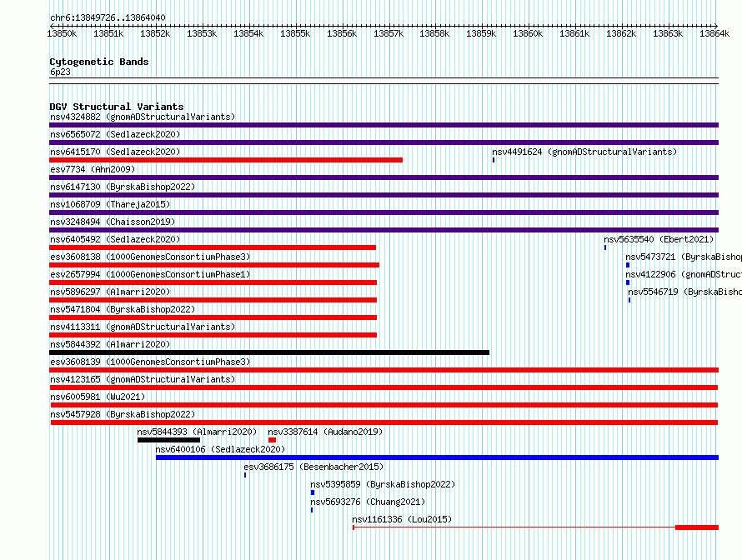Open esv3686175 (Besenbacher2015) label
Image resolution: width=742 pixels, height=560 pixels.
(x=313, y=467)
